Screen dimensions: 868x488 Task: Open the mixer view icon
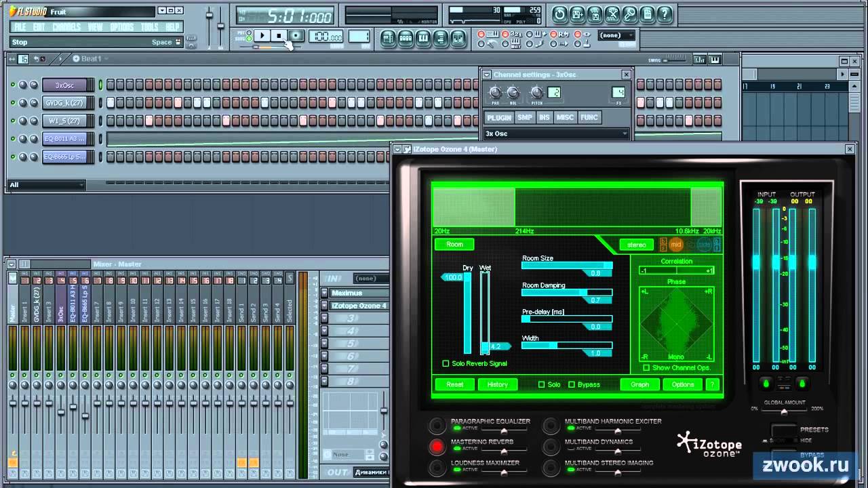tap(458, 38)
